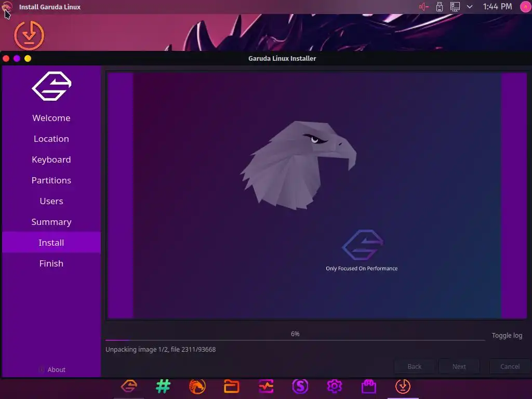Select the Summary step in sidebar
The width and height of the screenshot is (532, 399).
pyautogui.click(x=51, y=222)
